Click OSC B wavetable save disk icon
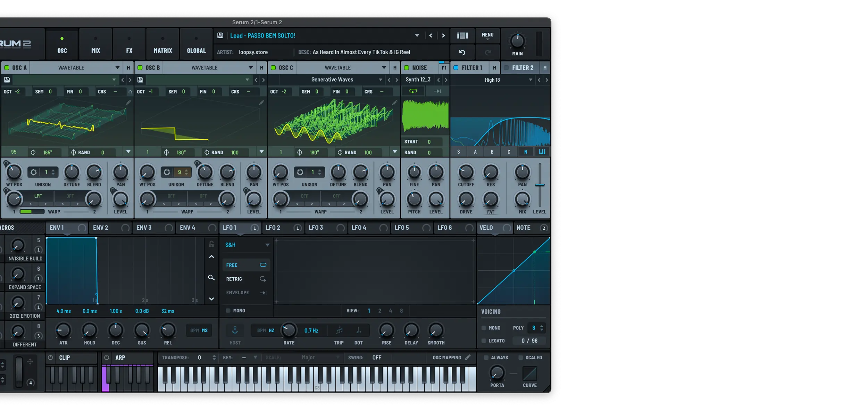The height and width of the screenshot is (417, 868). [x=140, y=80]
